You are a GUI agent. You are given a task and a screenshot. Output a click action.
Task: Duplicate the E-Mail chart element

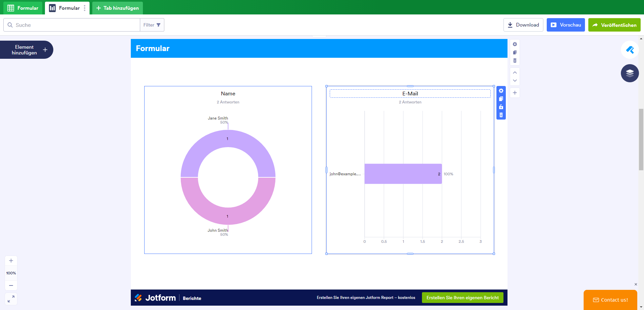[x=501, y=99]
